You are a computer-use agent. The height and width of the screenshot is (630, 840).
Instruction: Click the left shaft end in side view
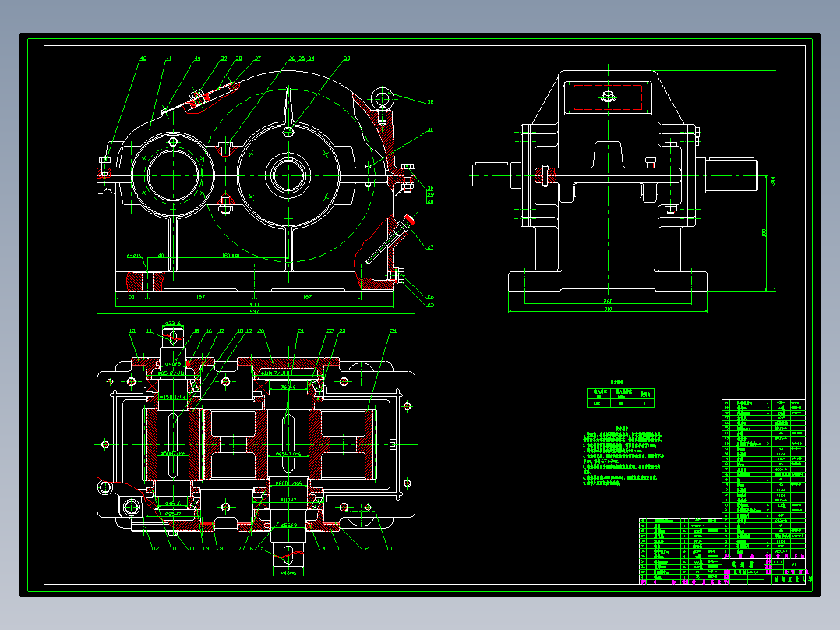tap(492, 175)
